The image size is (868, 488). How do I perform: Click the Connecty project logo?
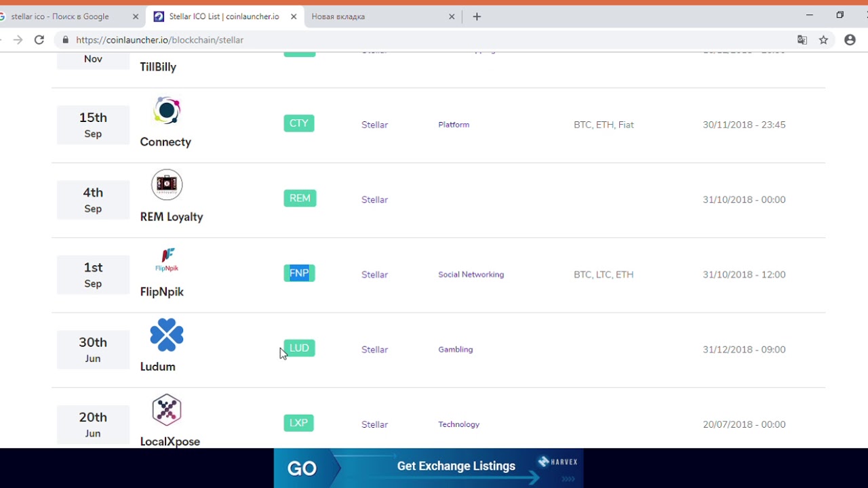click(167, 110)
